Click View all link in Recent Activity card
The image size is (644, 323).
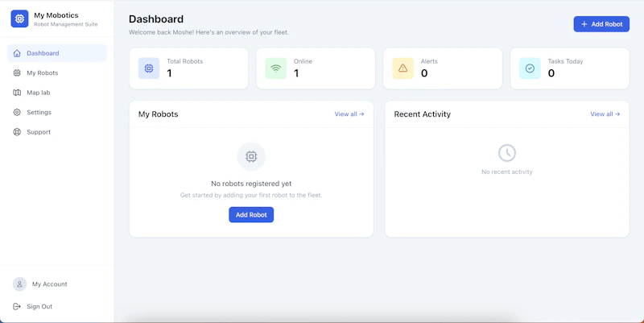[605, 114]
